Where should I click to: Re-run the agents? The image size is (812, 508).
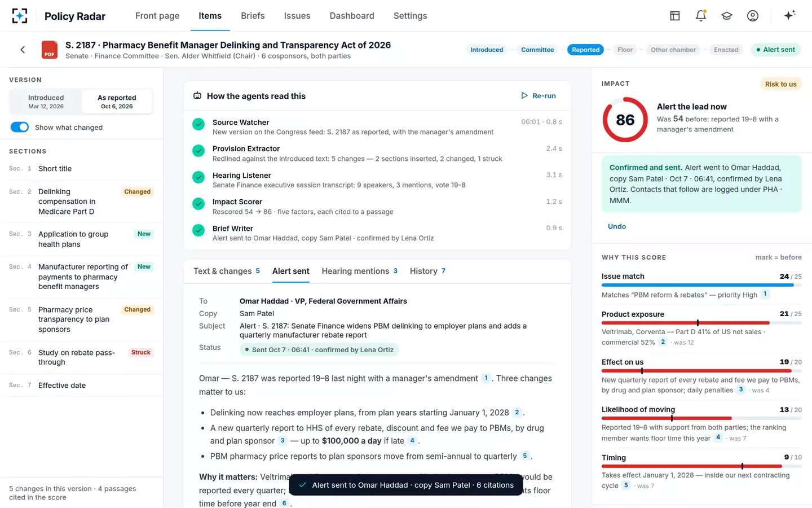click(539, 96)
